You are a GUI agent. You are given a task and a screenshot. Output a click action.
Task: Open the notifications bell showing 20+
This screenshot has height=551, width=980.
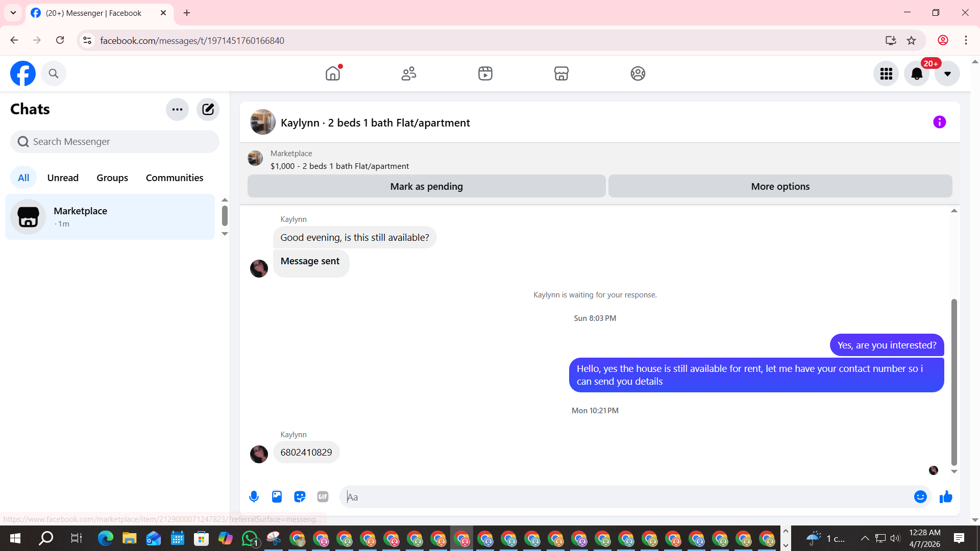(x=917, y=74)
